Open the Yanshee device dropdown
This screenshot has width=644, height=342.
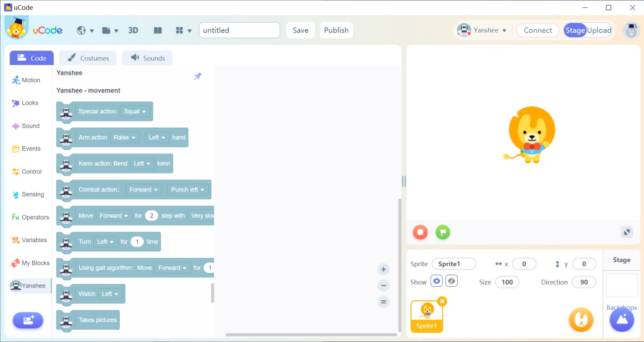pyautogui.click(x=482, y=30)
